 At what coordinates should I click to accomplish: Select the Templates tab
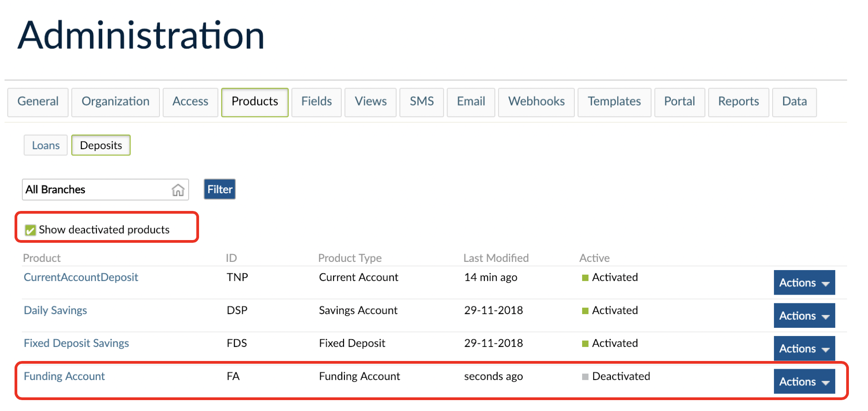[614, 102]
